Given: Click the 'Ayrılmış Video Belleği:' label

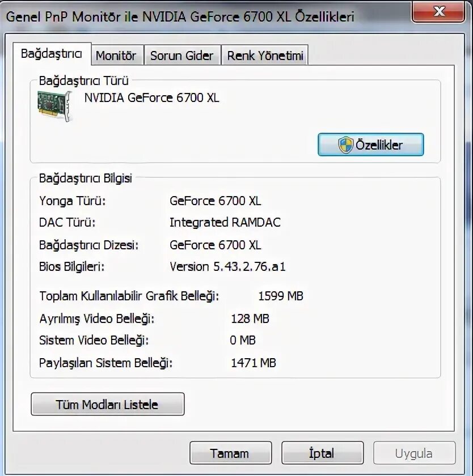Looking at the screenshot, I should coord(96,318).
